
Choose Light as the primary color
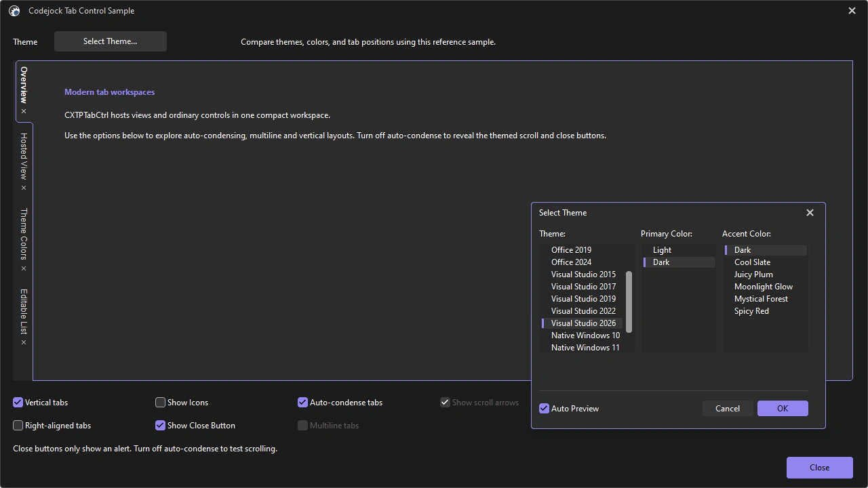pyautogui.click(x=679, y=250)
